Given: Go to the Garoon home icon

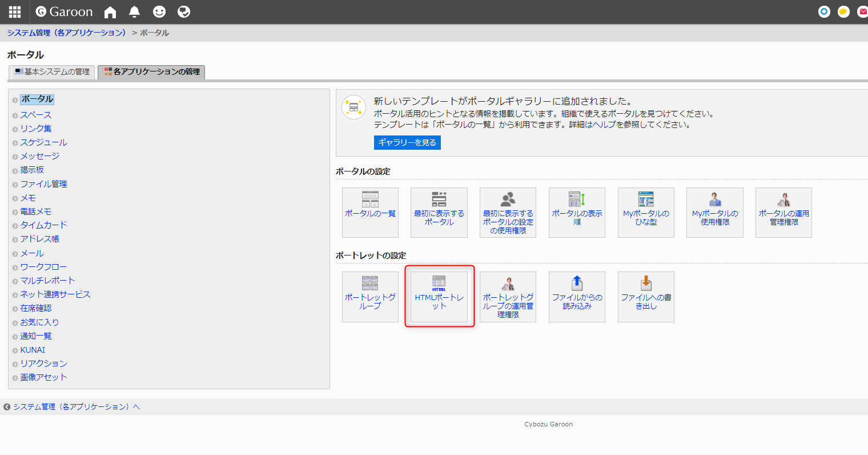Looking at the screenshot, I should (110, 12).
